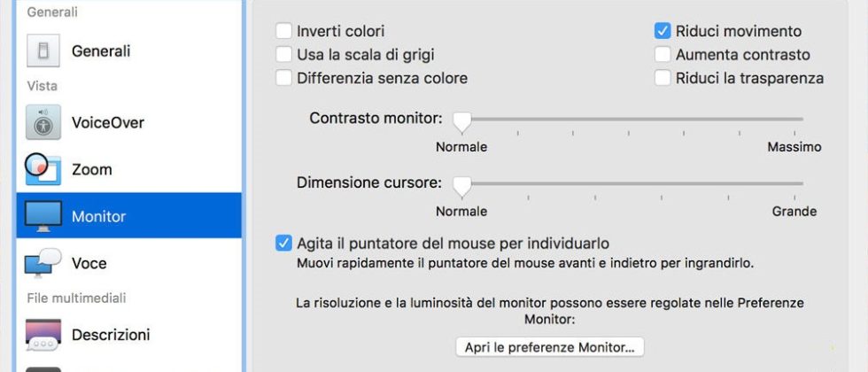Image resolution: width=868 pixels, height=372 pixels.
Task: Uncheck the Riduci movimento checkbox
Action: (x=663, y=31)
